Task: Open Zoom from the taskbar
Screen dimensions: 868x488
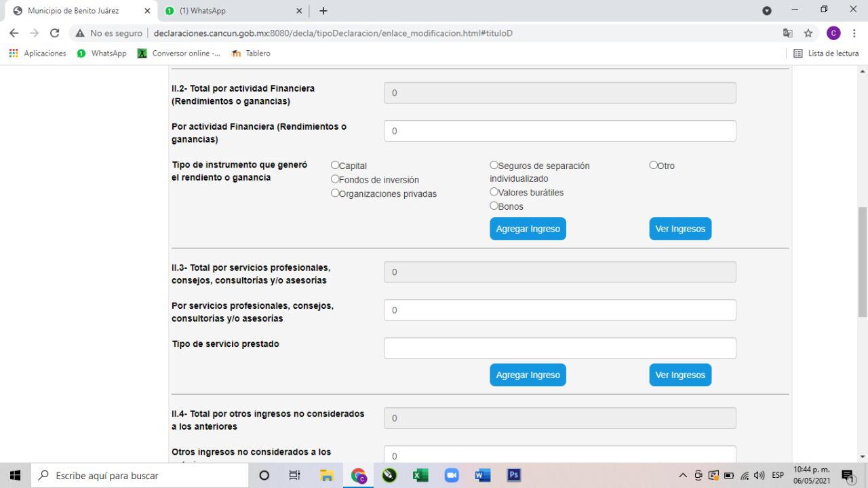Action: click(x=452, y=475)
